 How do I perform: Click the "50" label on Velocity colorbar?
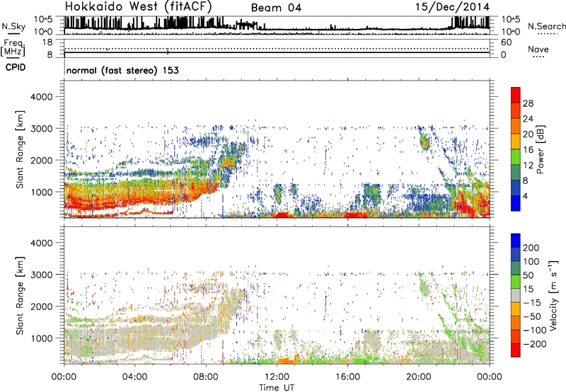point(529,275)
